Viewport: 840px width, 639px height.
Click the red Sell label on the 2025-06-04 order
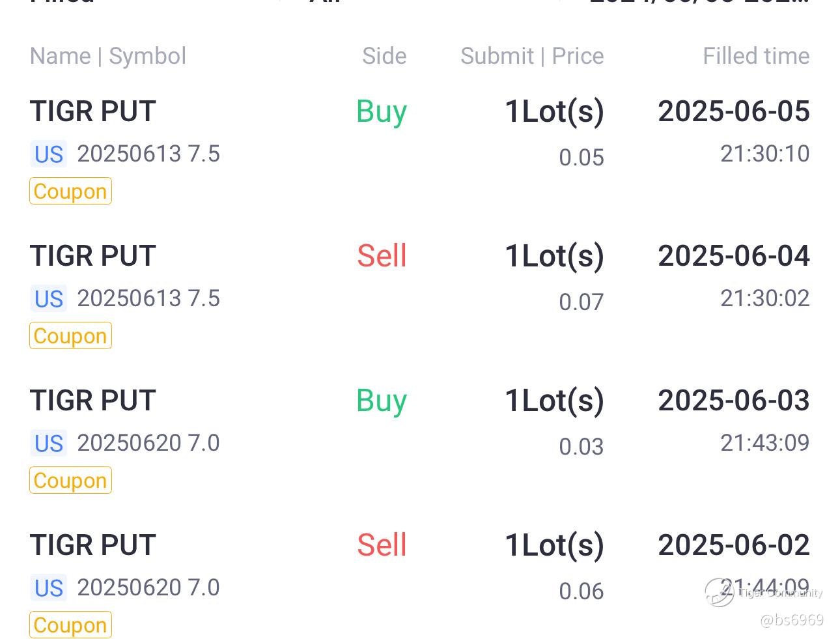click(382, 255)
